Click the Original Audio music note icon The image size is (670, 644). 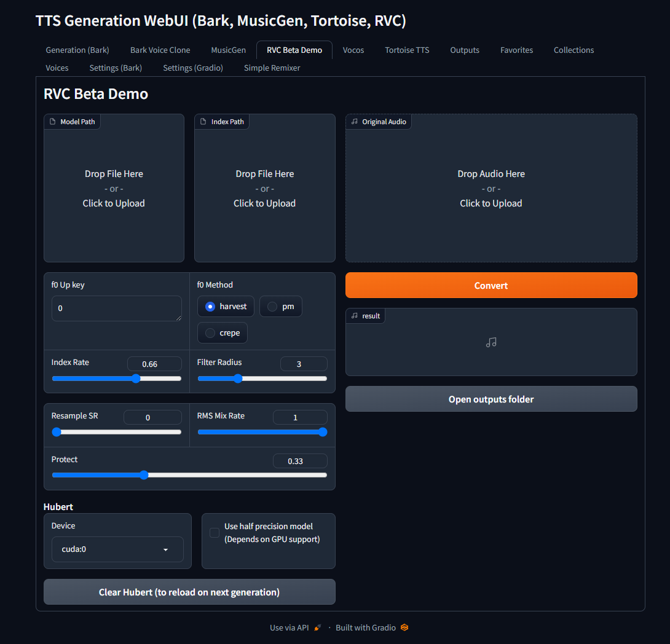tap(354, 122)
